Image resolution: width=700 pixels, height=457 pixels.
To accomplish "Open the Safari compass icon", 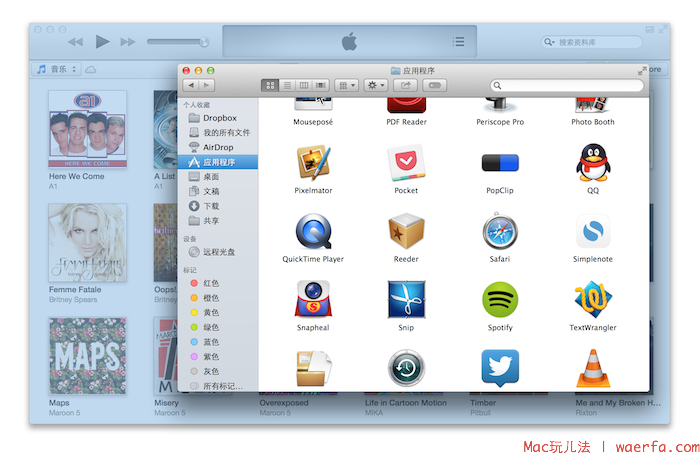I will pyautogui.click(x=500, y=231).
